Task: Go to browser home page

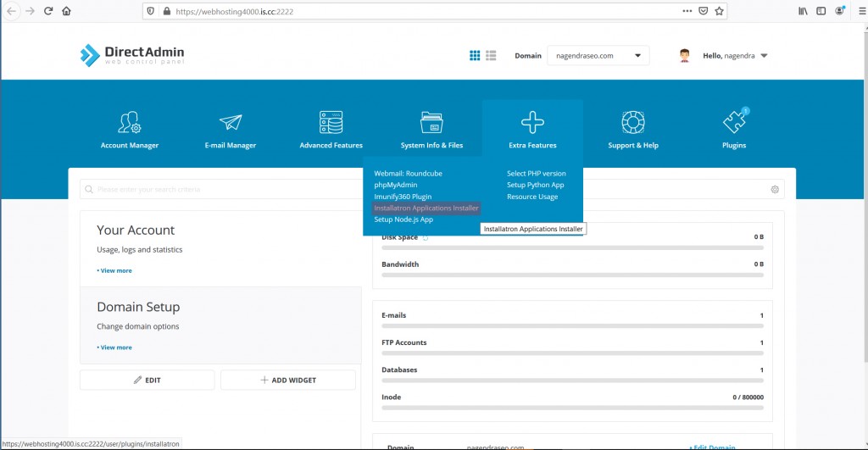Action: pyautogui.click(x=66, y=11)
